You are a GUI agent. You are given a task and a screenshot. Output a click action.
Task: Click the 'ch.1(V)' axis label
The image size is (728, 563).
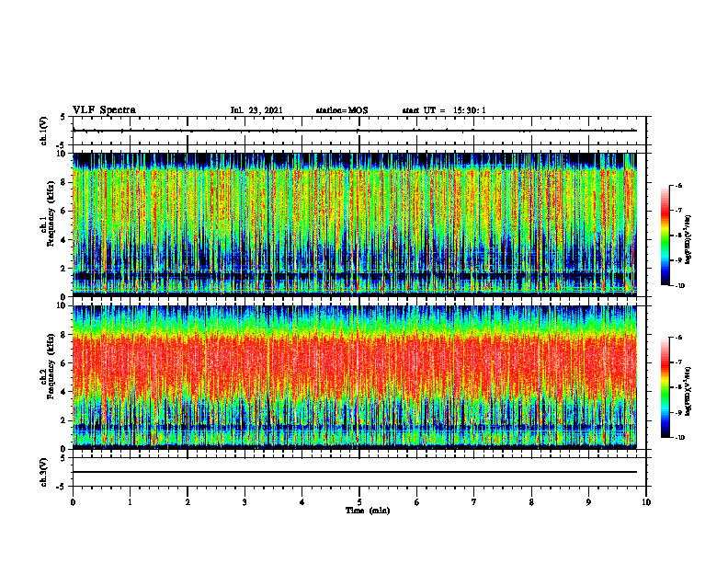pos(43,131)
